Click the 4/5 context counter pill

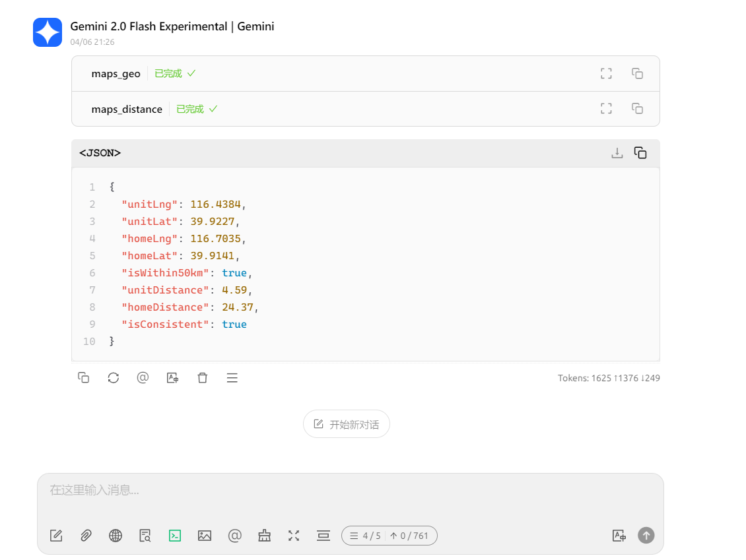tap(390, 536)
